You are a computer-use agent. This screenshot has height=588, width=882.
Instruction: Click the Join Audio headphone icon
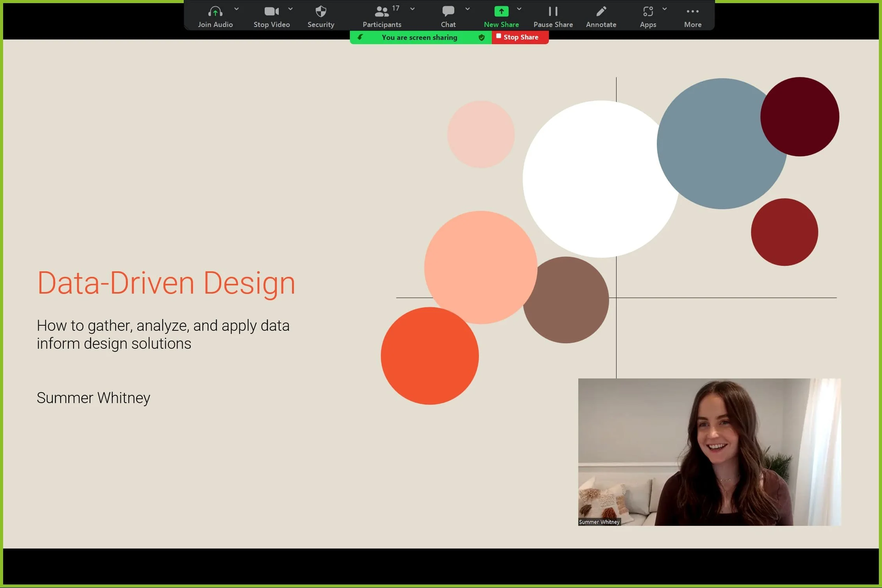pyautogui.click(x=215, y=12)
